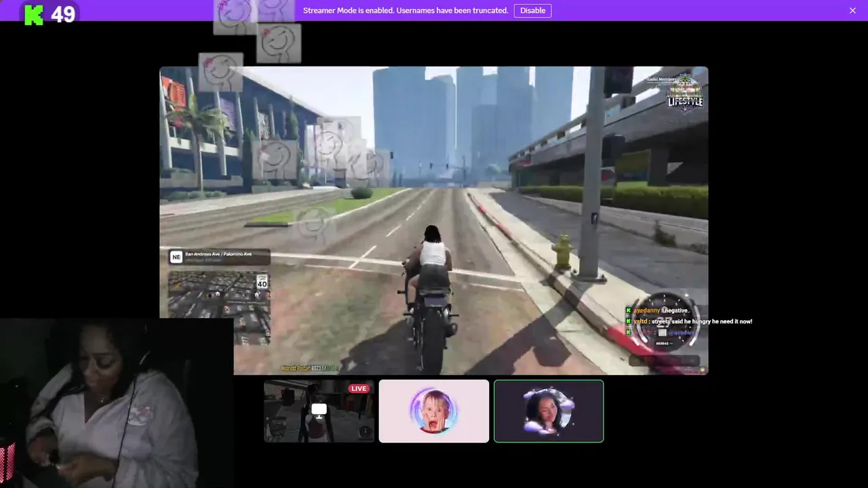Click the Disable streamer mode button
The image size is (868, 488).
(532, 10)
